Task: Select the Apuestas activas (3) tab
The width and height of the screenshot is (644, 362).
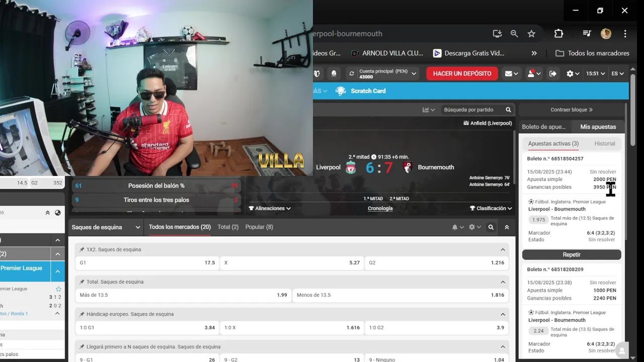Action: pos(553,144)
